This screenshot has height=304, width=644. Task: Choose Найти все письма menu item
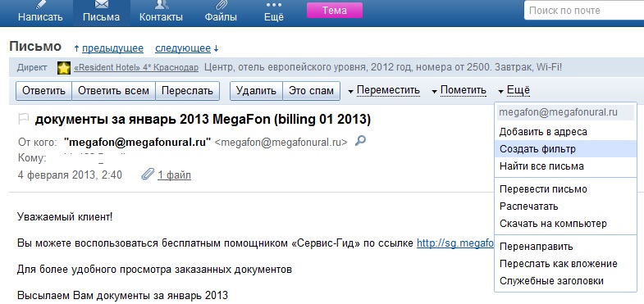pos(566,166)
